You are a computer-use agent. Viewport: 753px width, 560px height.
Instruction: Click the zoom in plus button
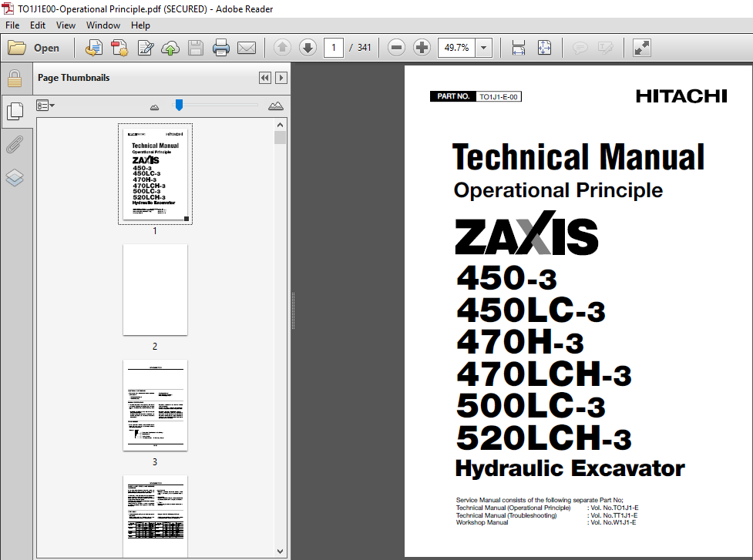422,48
